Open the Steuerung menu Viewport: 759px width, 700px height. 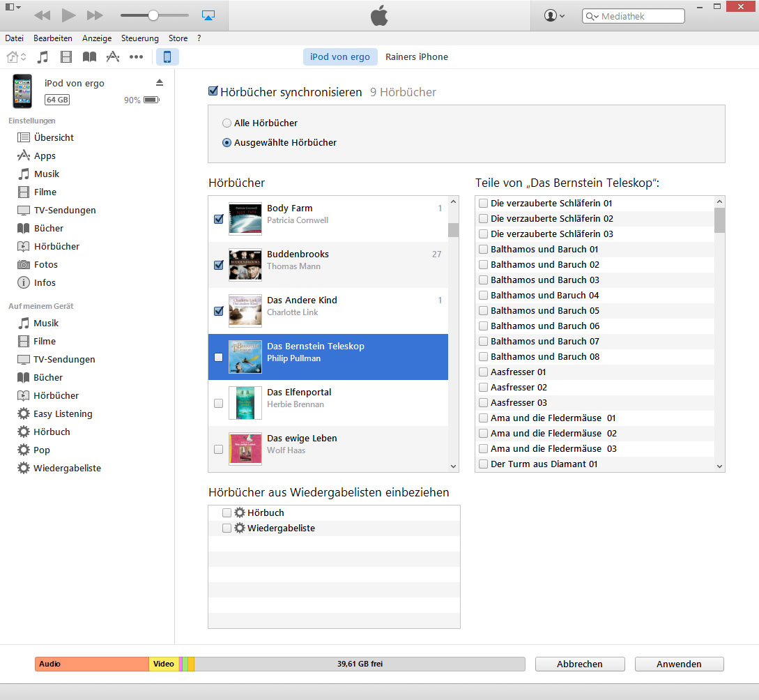140,38
